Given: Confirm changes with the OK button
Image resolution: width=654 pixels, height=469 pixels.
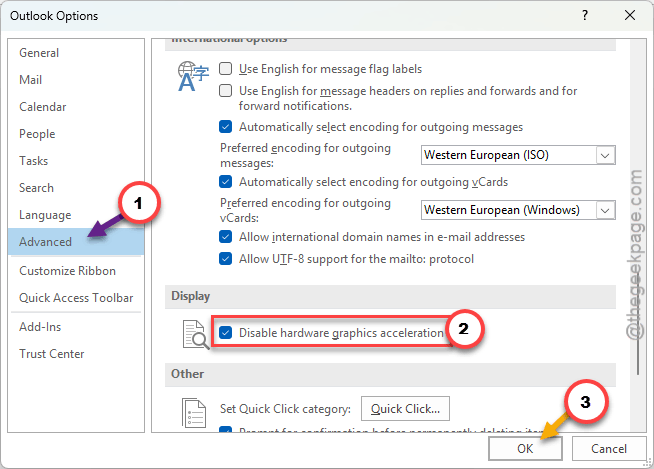Looking at the screenshot, I should pos(525,449).
